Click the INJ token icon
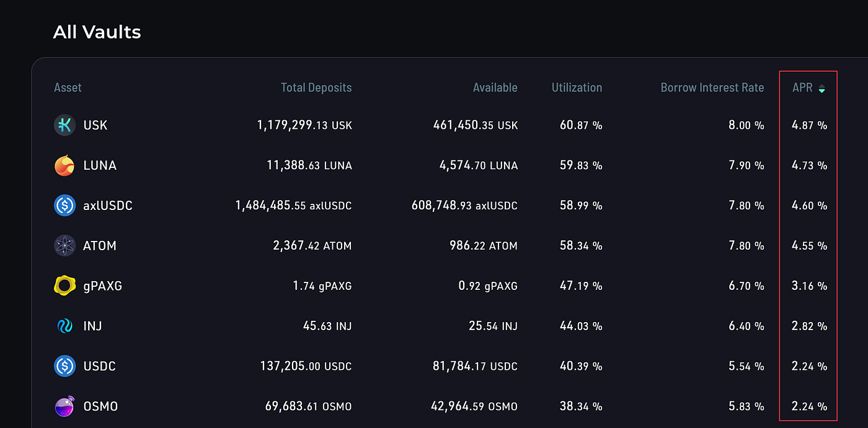The height and width of the screenshot is (428, 868). pyautogui.click(x=64, y=326)
